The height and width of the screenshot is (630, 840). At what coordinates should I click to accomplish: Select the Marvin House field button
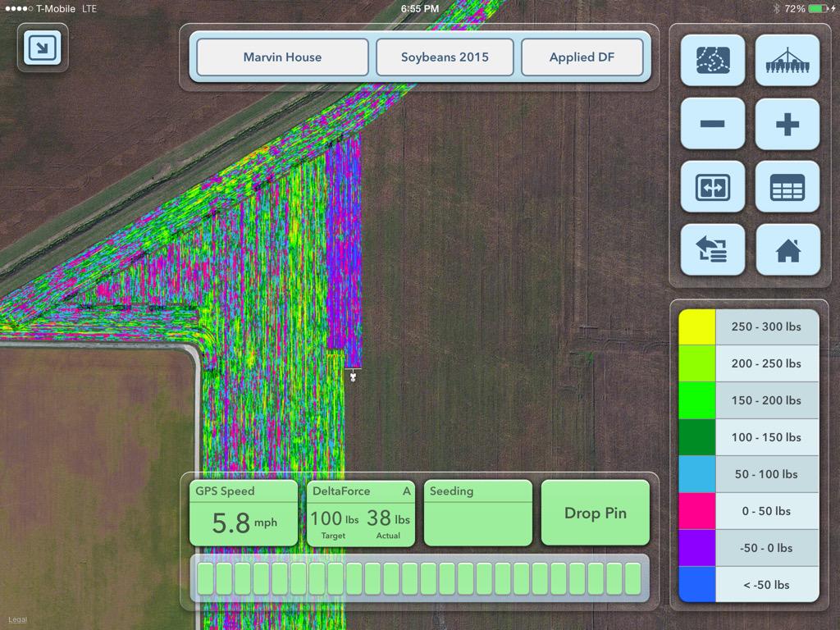click(x=282, y=57)
